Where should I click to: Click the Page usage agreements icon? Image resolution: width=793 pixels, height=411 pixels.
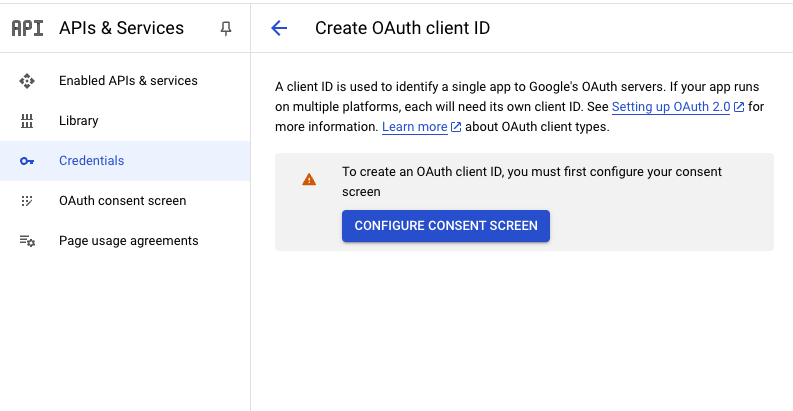[27, 241]
